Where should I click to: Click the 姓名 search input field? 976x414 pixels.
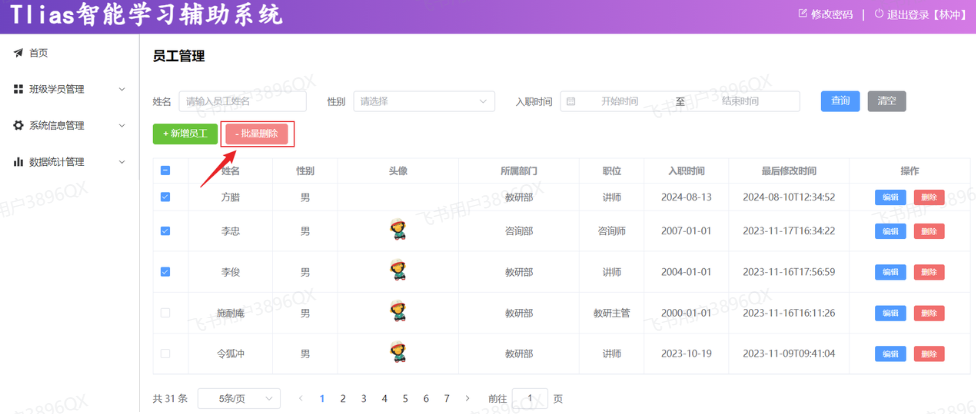click(x=243, y=101)
